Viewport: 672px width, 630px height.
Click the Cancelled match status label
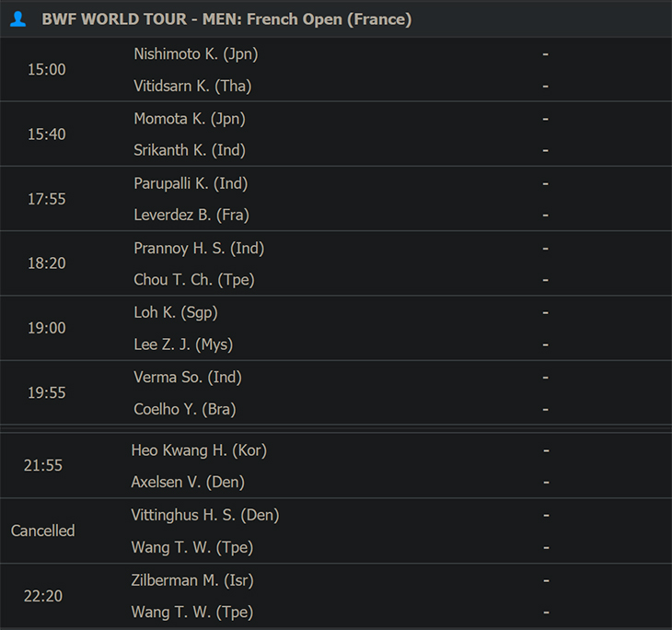(43, 531)
